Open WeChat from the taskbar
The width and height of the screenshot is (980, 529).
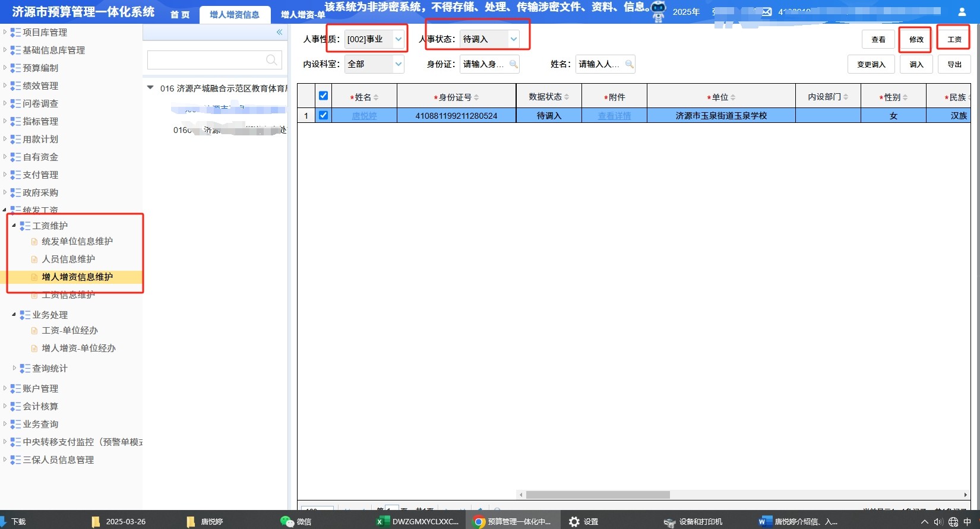coord(296,521)
